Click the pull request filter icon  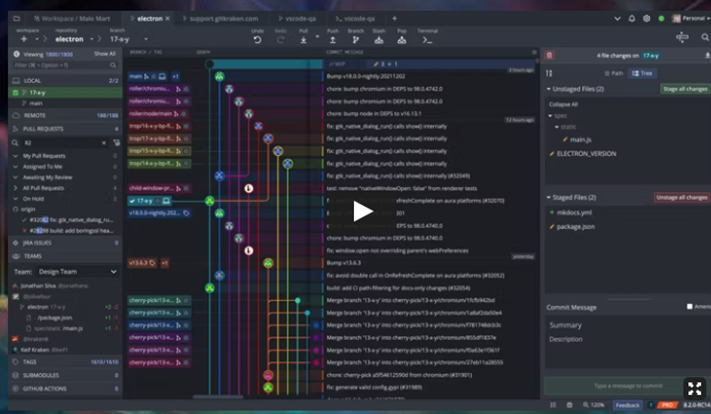click(x=117, y=142)
